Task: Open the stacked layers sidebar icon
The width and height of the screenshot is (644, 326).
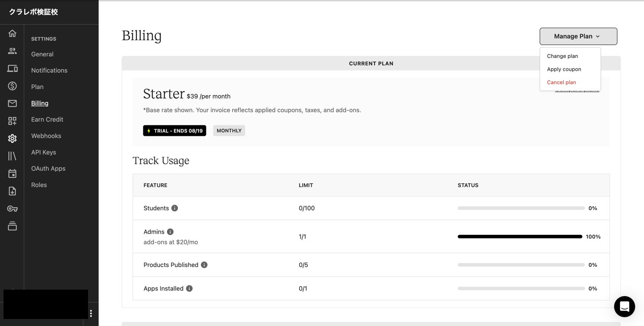Action: 12,226
